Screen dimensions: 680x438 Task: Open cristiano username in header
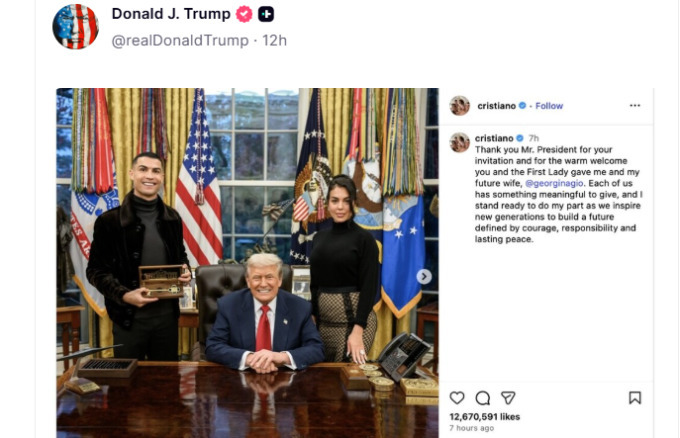pyautogui.click(x=497, y=106)
